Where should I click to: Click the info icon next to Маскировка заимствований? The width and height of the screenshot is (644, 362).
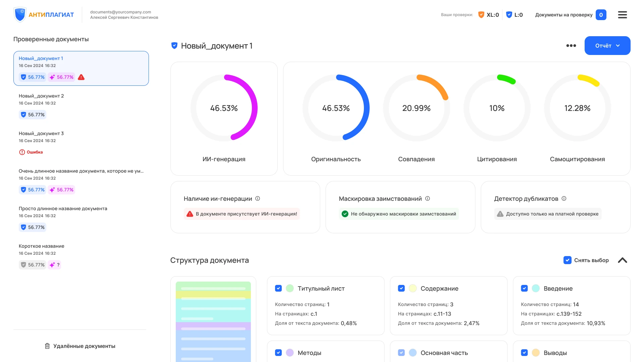pyautogui.click(x=427, y=198)
